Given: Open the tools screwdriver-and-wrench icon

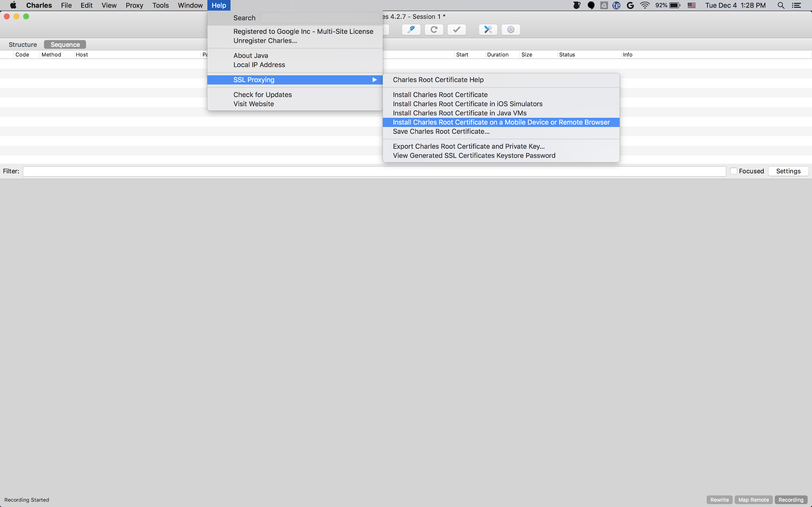Looking at the screenshot, I should coord(488,30).
